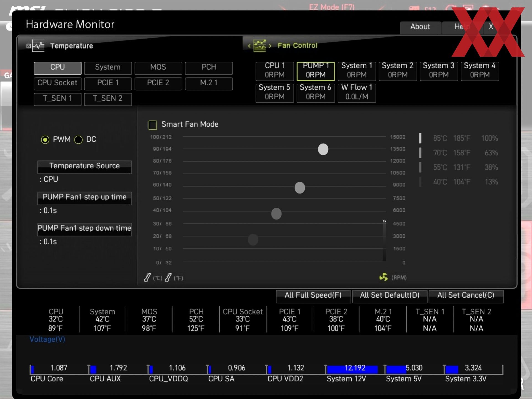
Task: Click EZ Mode (F7) in background window
Action: [332, 7]
